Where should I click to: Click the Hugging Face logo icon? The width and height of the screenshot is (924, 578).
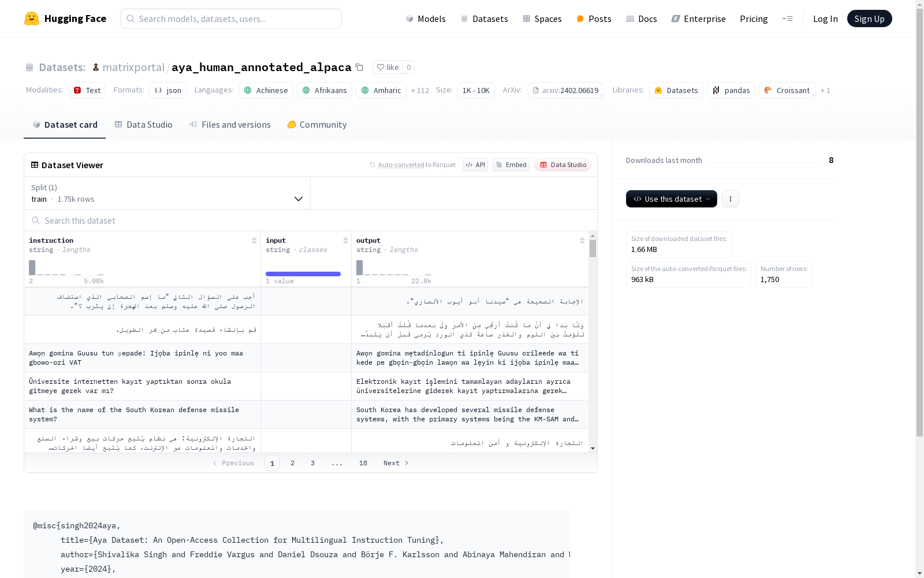click(x=32, y=18)
